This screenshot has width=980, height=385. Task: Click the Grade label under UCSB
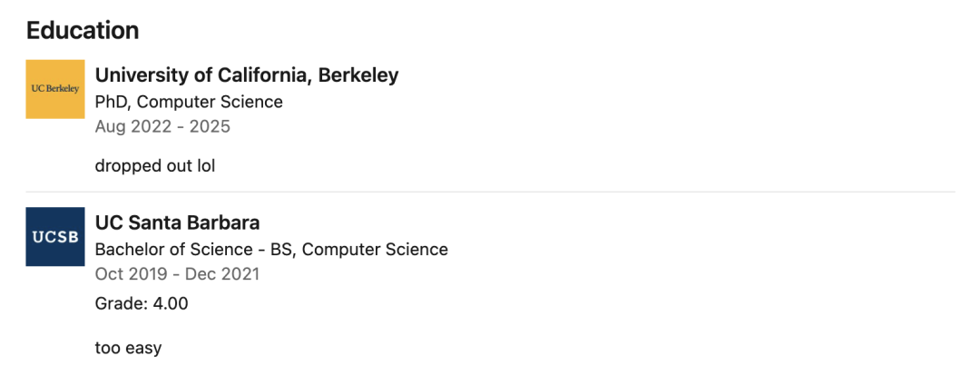point(118,304)
